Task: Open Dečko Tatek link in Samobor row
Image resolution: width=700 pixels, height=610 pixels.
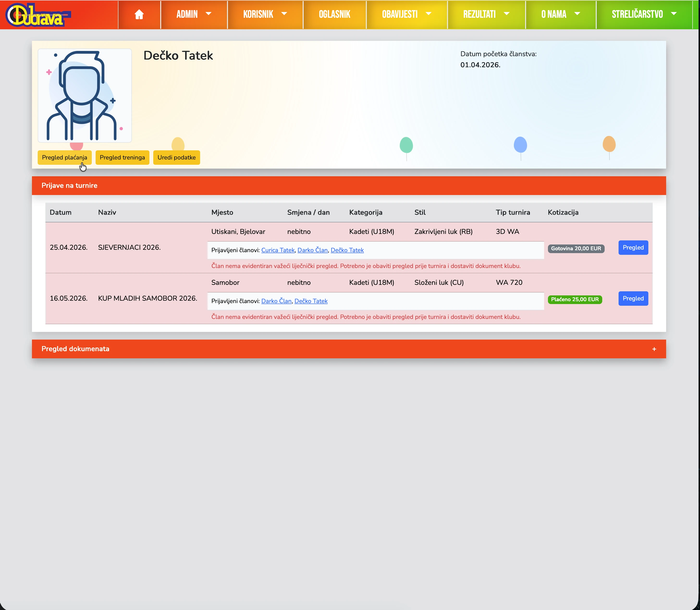Action: click(311, 301)
